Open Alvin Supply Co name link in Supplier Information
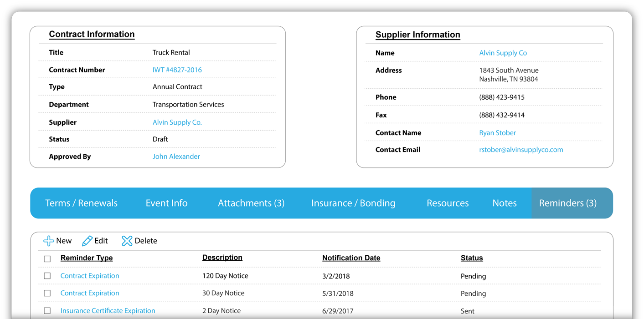This screenshot has width=644, height=319. pos(503,53)
